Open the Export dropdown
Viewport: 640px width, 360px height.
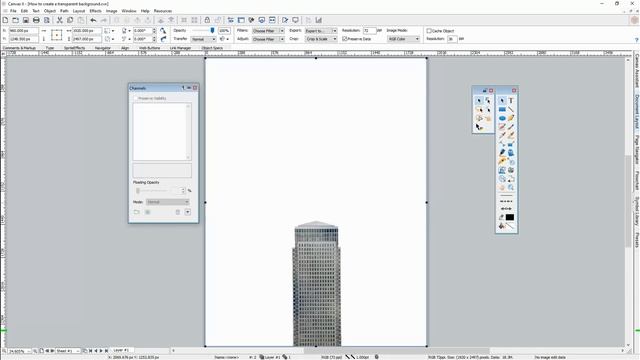coord(321,31)
